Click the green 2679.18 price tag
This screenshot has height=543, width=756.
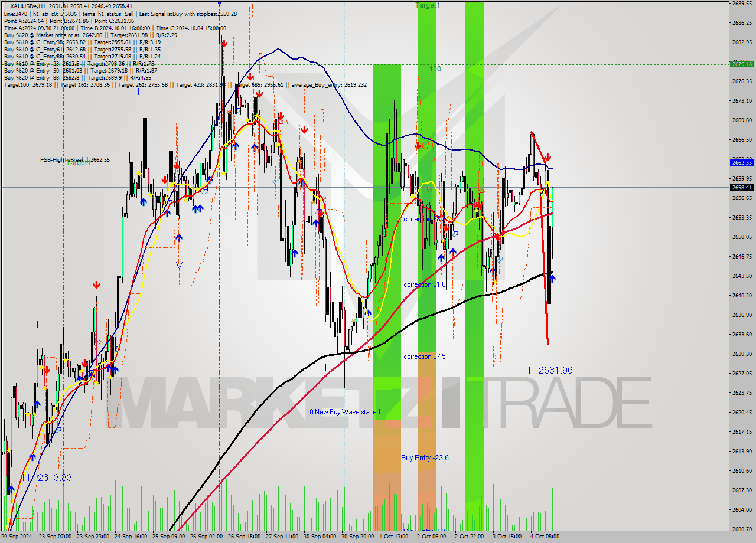[x=741, y=64]
